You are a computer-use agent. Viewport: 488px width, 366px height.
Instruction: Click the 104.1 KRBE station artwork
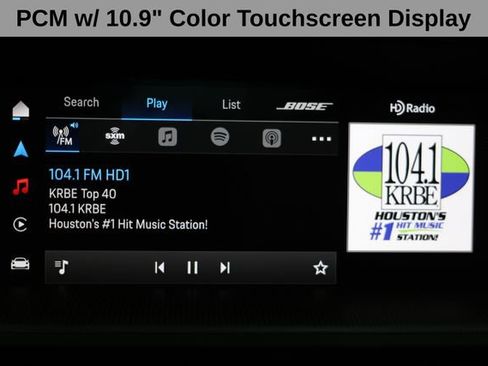411,188
